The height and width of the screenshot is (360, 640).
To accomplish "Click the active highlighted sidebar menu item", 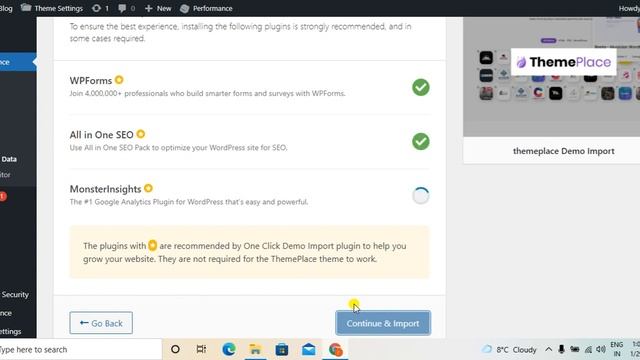I will click(18, 62).
